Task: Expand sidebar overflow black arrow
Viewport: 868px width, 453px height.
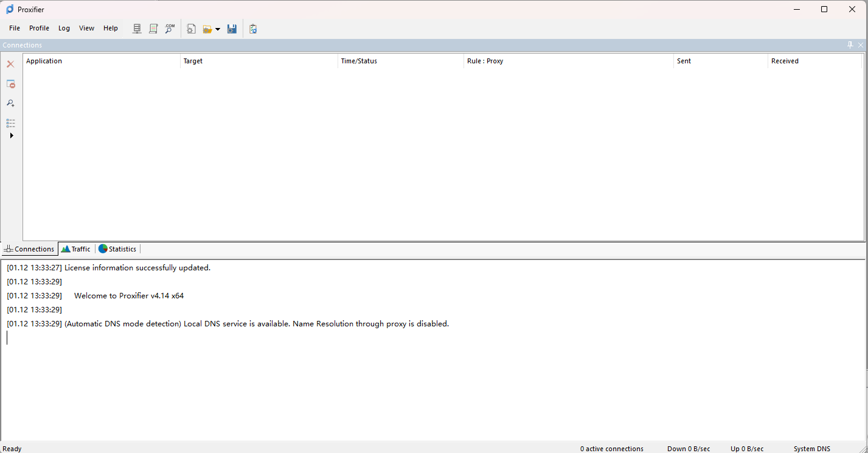Action: click(x=11, y=135)
